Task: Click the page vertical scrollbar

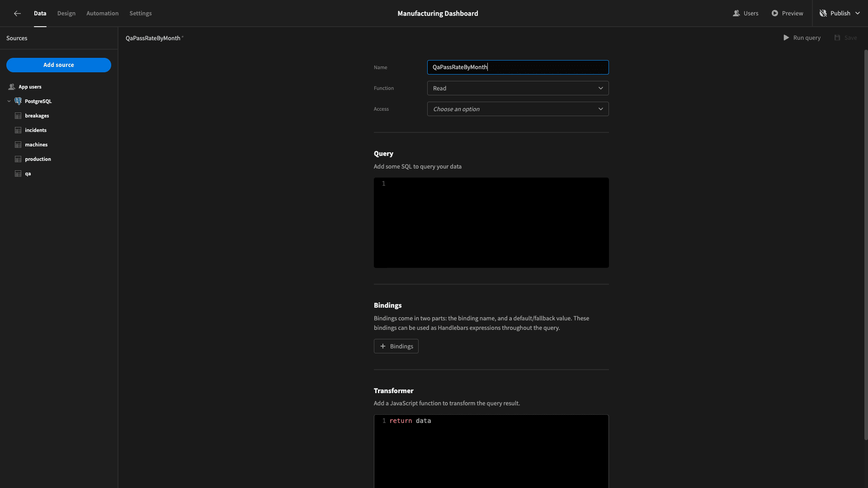Action: (x=866, y=244)
